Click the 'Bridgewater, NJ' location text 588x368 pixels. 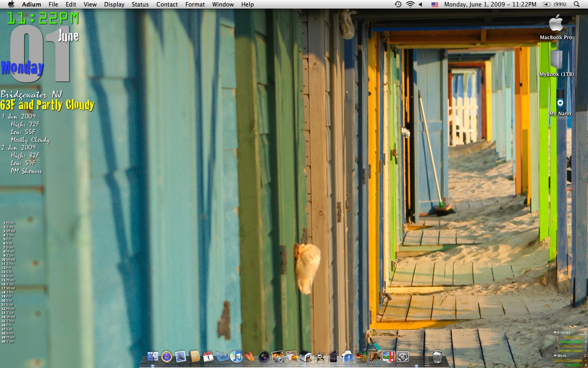coord(31,94)
